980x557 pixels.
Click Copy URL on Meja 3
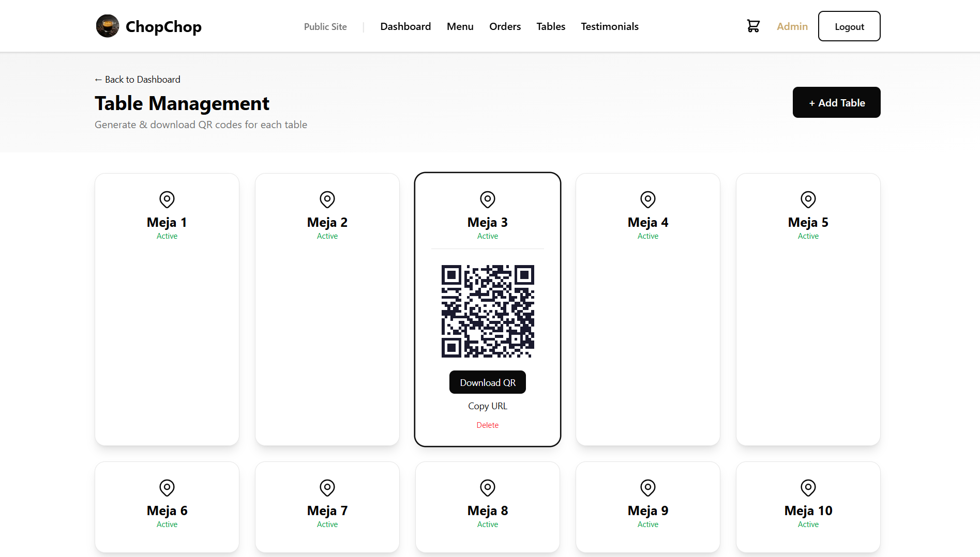(488, 406)
